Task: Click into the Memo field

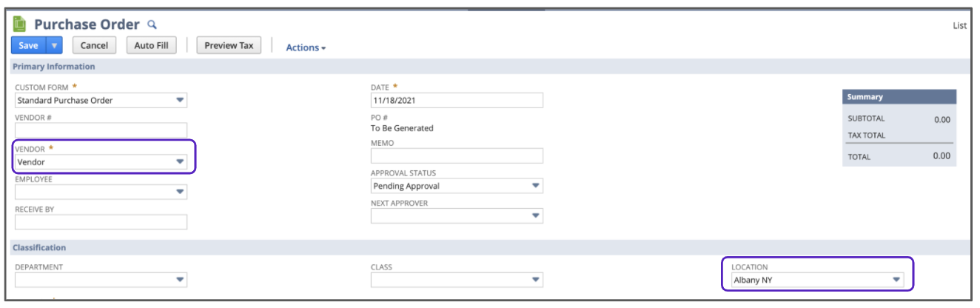Action: 456,155
